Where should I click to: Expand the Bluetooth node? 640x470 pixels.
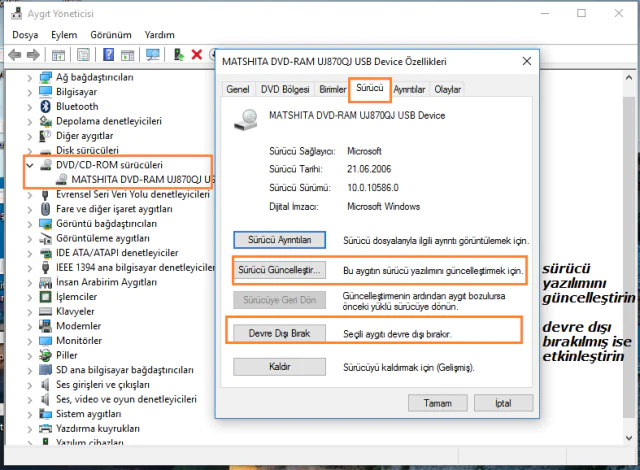(29, 107)
